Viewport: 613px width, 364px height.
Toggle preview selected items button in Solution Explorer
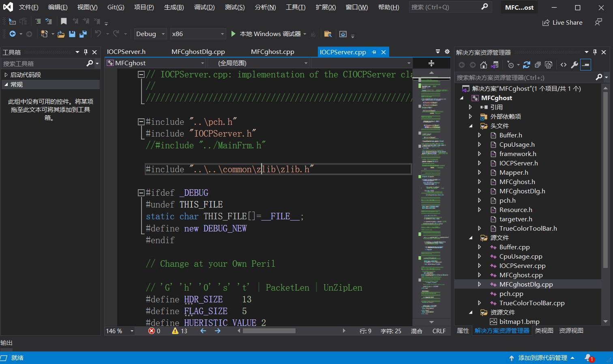[x=585, y=65]
